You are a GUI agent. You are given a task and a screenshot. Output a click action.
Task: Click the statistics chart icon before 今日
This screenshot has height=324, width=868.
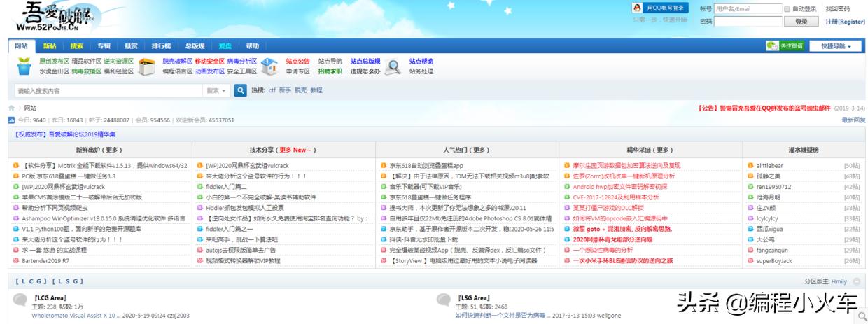pyautogui.click(x=11, y=120)
